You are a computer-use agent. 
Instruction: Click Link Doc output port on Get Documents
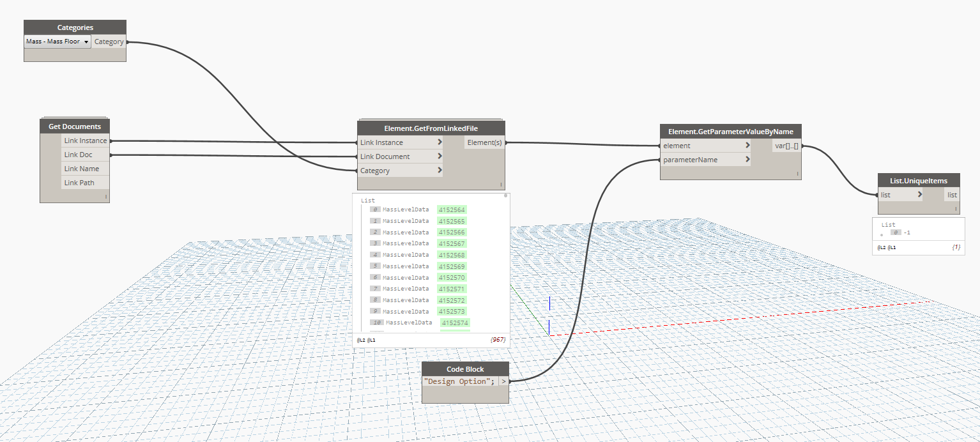(x=86, y=155)
